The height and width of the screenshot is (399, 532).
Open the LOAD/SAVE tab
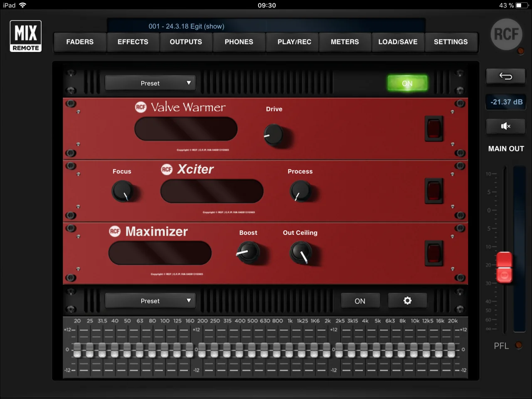pos(398,42)
